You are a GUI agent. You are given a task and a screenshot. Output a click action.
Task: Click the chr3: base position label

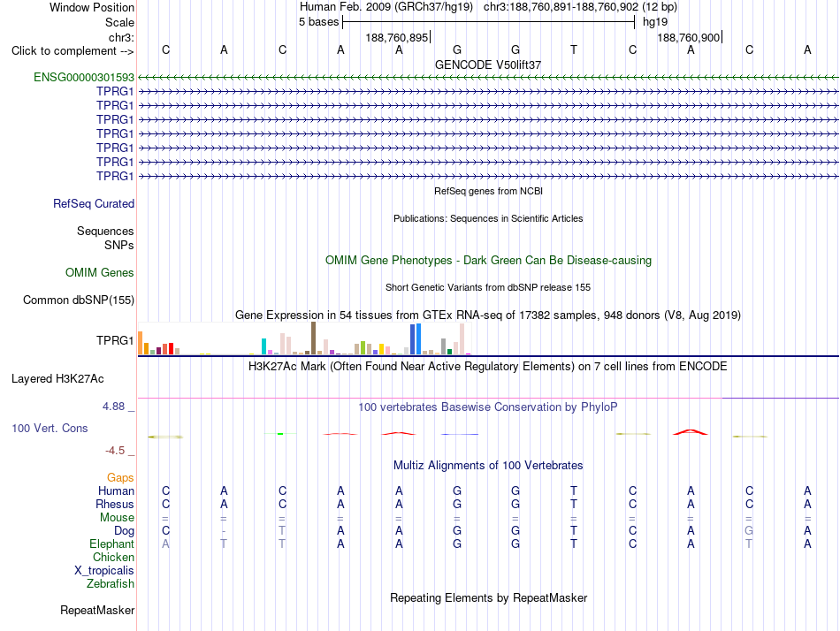[x=121, y=37]
